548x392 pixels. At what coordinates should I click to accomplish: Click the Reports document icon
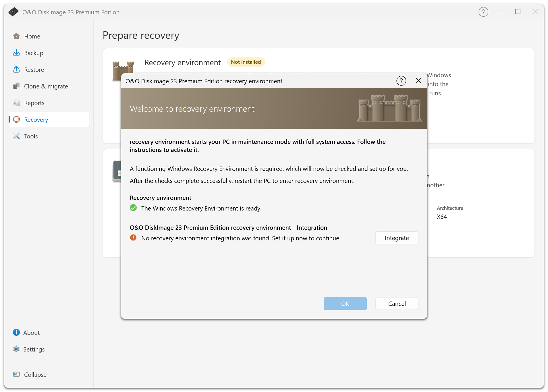pyautogui.click(x=16, y=103)
